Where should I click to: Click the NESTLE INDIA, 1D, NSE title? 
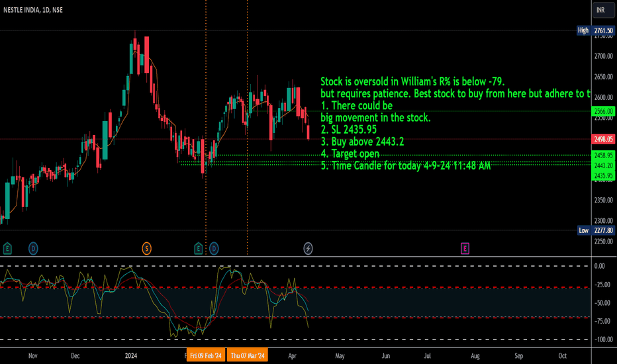click(x=33, y=10)
